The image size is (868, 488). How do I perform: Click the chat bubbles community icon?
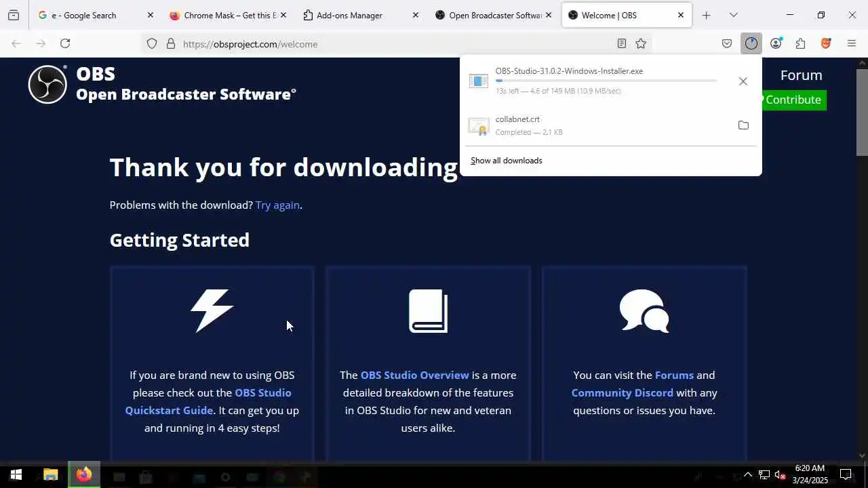(644, 311)
